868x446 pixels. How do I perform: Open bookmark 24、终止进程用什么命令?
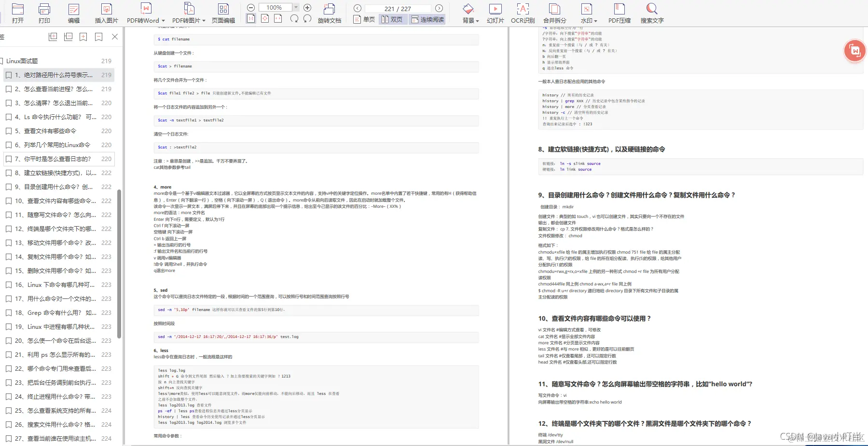(x=59, y=396)
